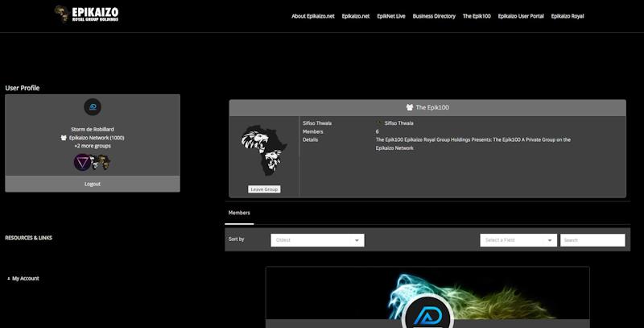Open the Select a Field dropdown
The width and height of the screenshot is (644, 328).
click(x=518, y=240)
